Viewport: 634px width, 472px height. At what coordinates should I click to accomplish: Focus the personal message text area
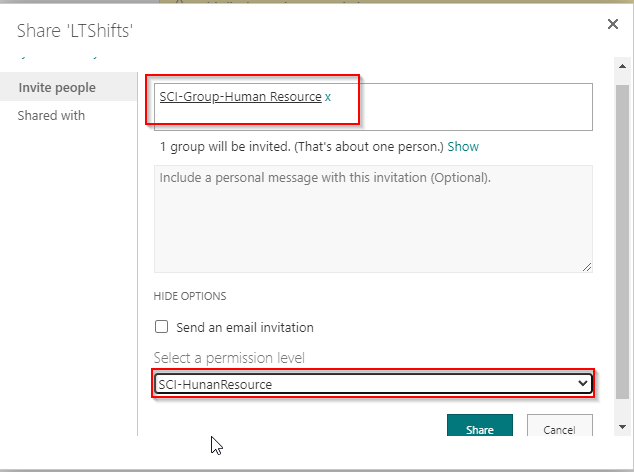click(372, 218)
